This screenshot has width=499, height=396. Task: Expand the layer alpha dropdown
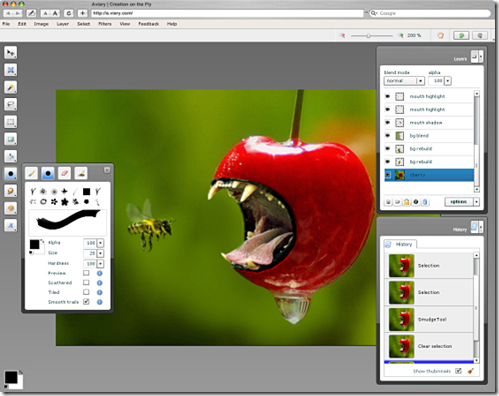(448, 81)
